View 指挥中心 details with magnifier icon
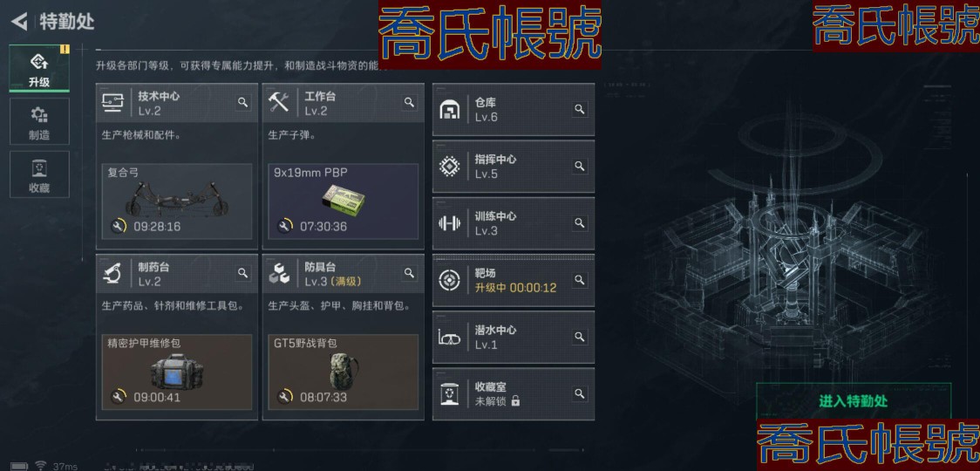980x471 pixels. tap(580, 167)
